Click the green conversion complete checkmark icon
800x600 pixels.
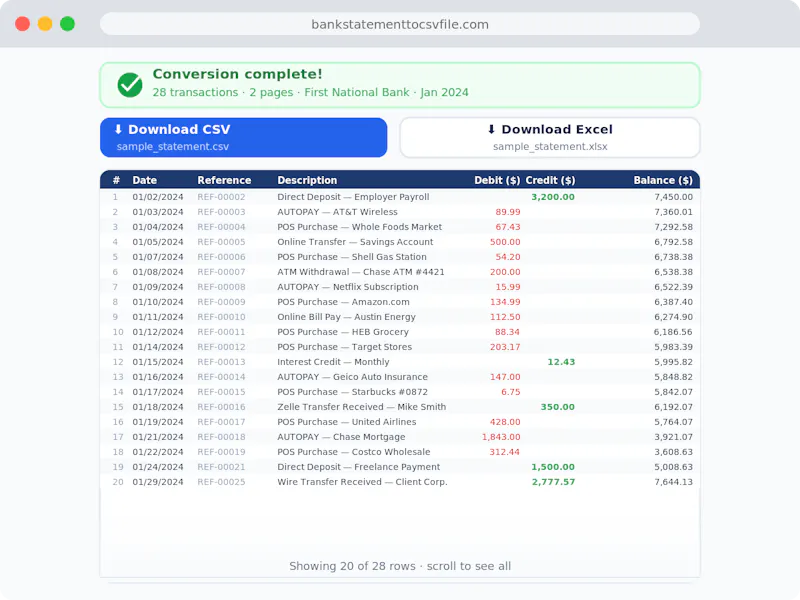130,85
